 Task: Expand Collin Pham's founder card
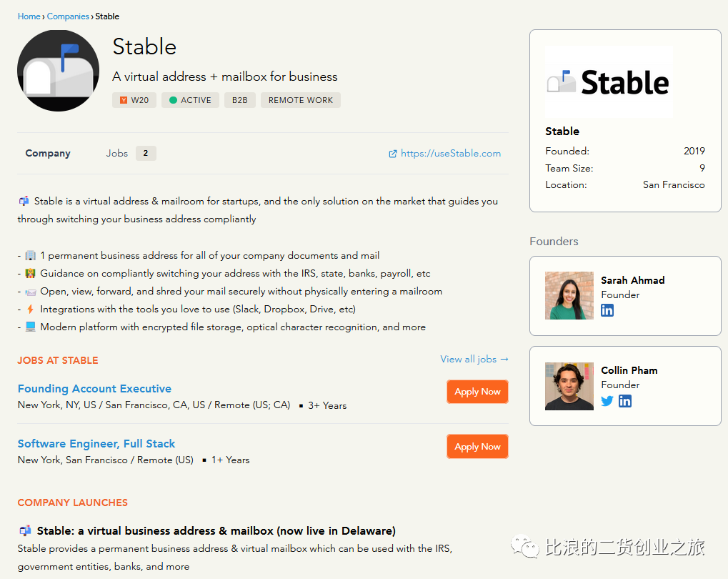tap(624, 386)
